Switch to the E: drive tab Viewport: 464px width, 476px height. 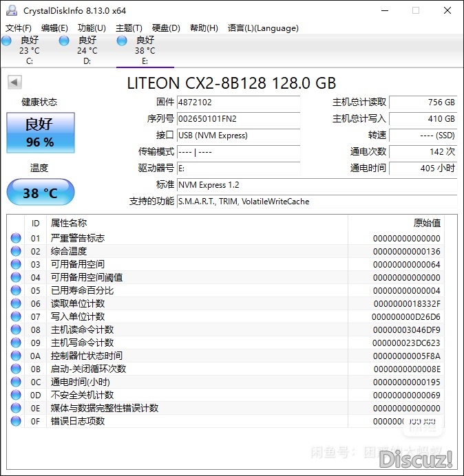[145, 50]
